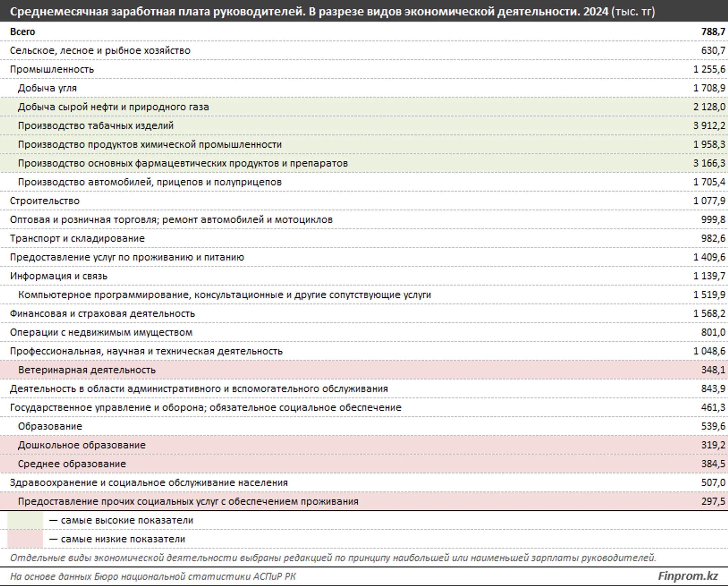Click 'Среднее образование' highlighted row
This screenshot has height=586, width=728.
point(72,464)
